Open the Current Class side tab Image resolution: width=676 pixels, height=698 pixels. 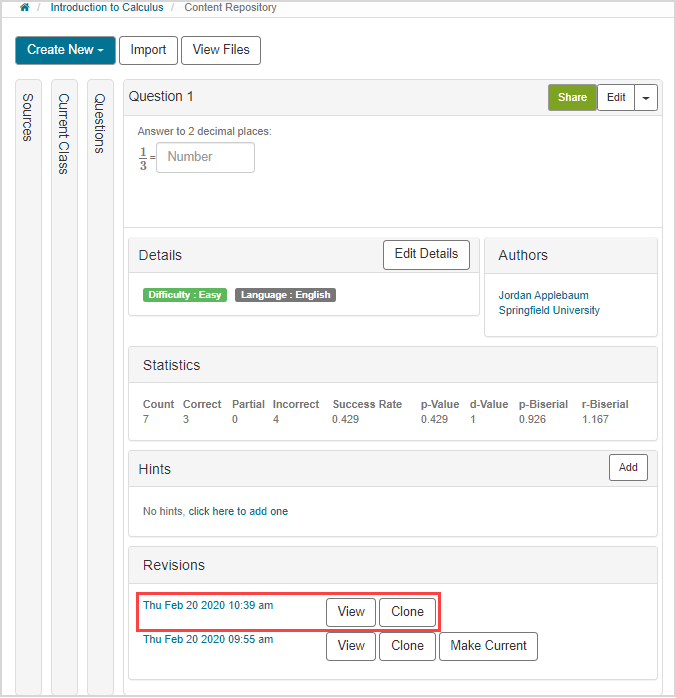64,133
